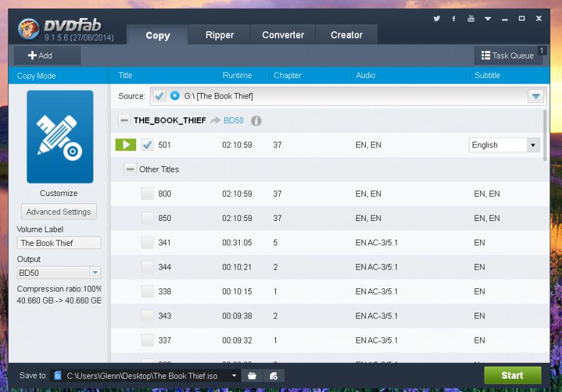Click the DVDFab monkey logo
Screen dimensions: 562x392
coord(28,29)
